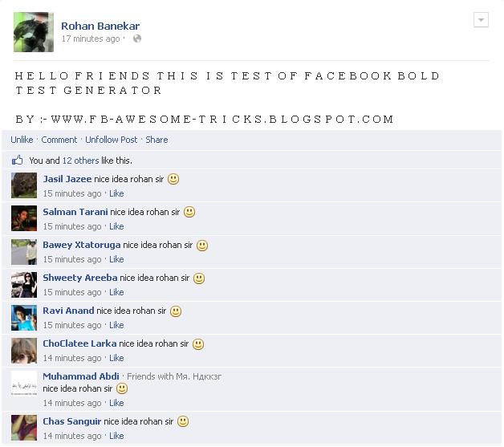
Task: Like Jasil Jazee's comment
Action: [x=116, y=193]
